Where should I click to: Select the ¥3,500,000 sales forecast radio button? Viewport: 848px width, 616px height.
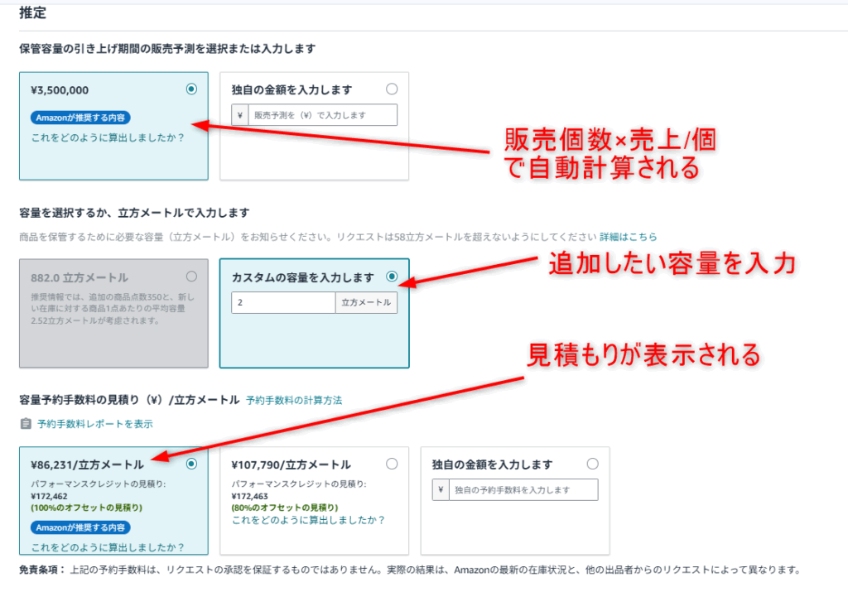coord(192,89)
